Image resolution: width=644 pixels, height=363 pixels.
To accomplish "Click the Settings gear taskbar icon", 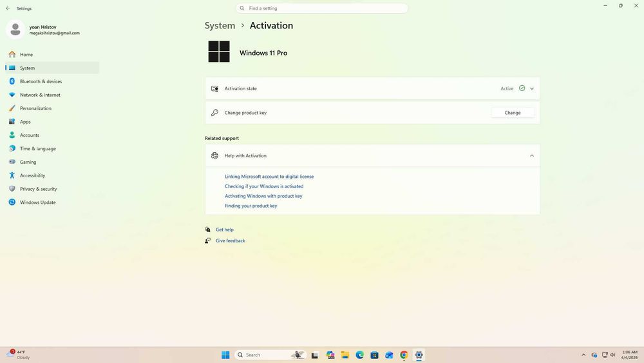I will pos(419,355).
